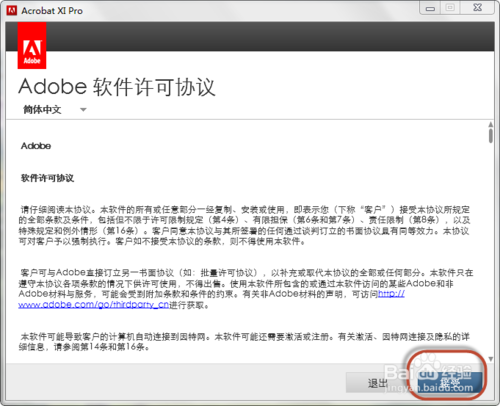
Task: Click the paragraph beginning '客户可与Adobe直接订立'
Action: click(x=246, y=289)
